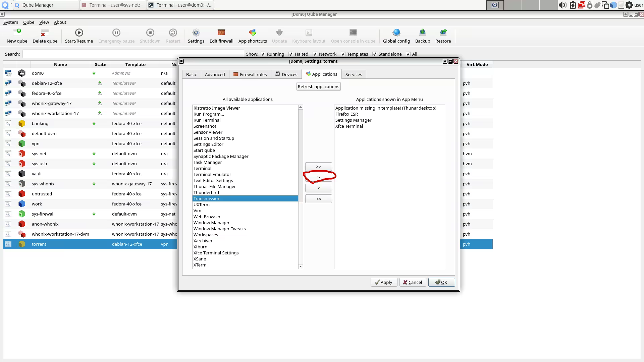Click the Qubes updater gear tray icon
This screenshot has width=644, height=362.
coord(629,5)
